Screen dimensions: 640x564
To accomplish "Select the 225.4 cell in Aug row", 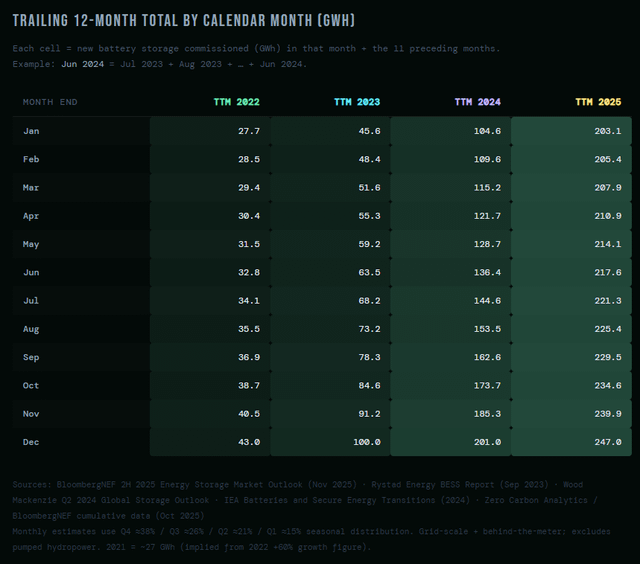I will tap(606, 328).
